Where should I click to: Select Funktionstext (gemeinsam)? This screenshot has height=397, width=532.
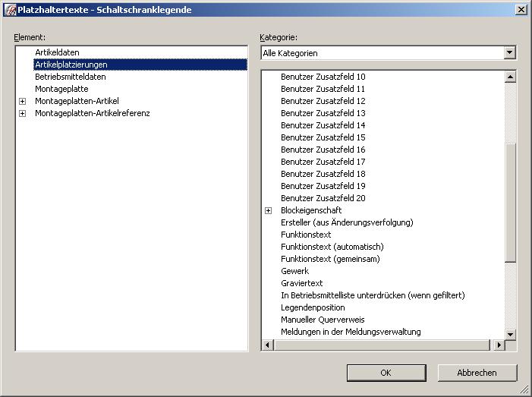pos(330,260)
